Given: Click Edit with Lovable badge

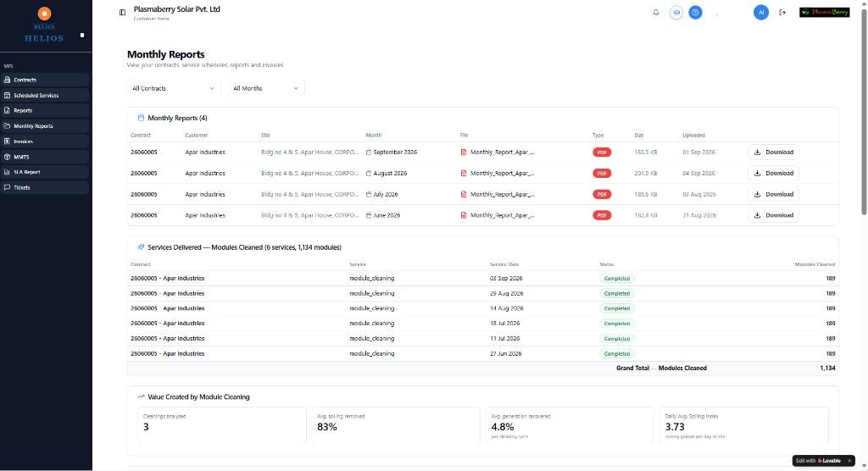Looking at the screenshot, I should pos(818,461).
